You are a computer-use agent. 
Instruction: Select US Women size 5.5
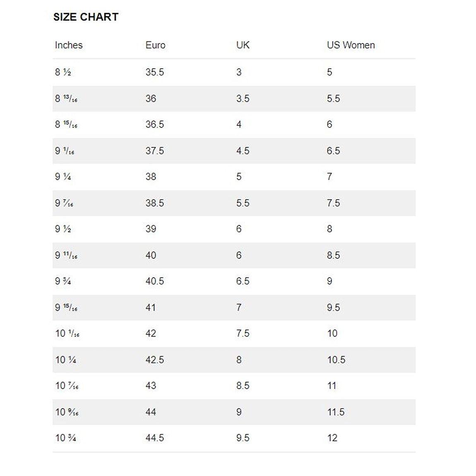click(333, 99)
